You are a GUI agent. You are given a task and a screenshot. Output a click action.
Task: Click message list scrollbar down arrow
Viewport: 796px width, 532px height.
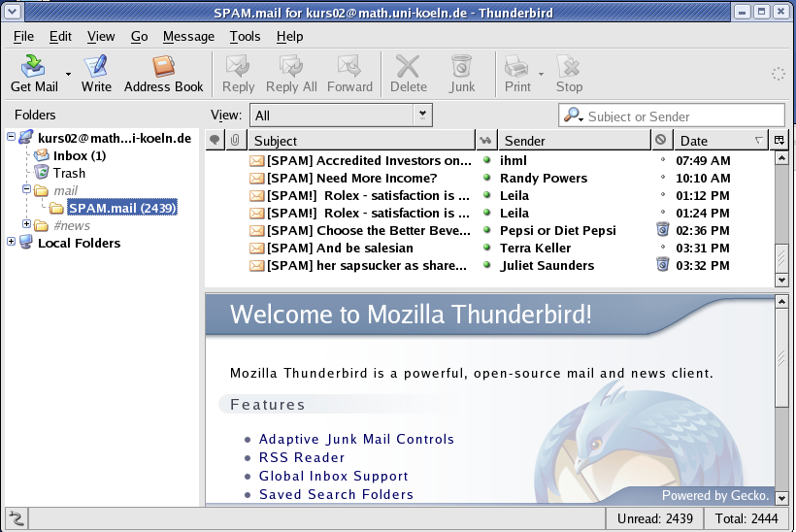pyautogui.click(x=781, y=280)
